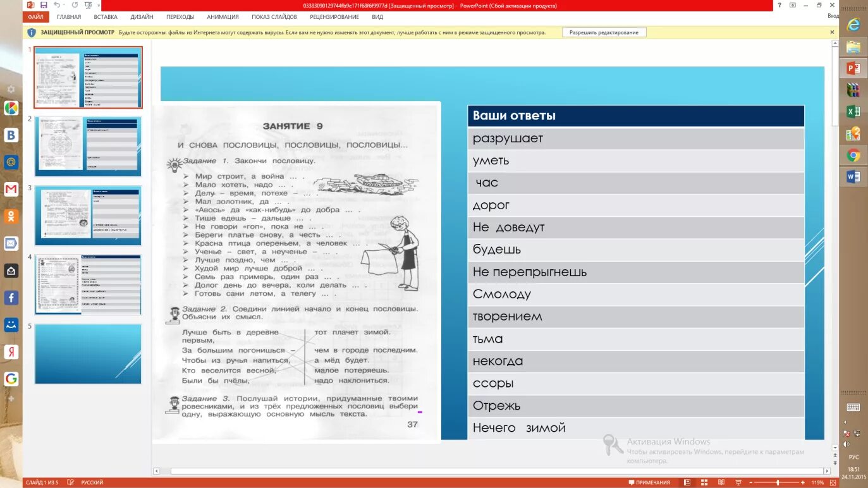Image resolution: width=868 pixels, height=488 pixels.
Task: Open Ribbon Display Options button
Action: click(x=792, y=5)
